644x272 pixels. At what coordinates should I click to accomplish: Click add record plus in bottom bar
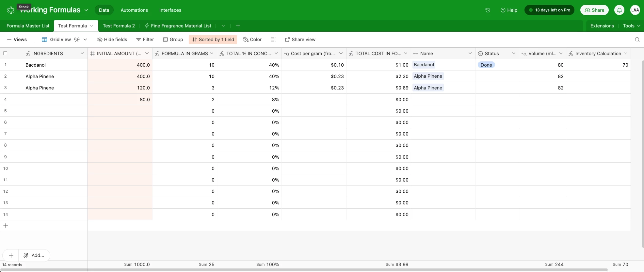point(11,255)
